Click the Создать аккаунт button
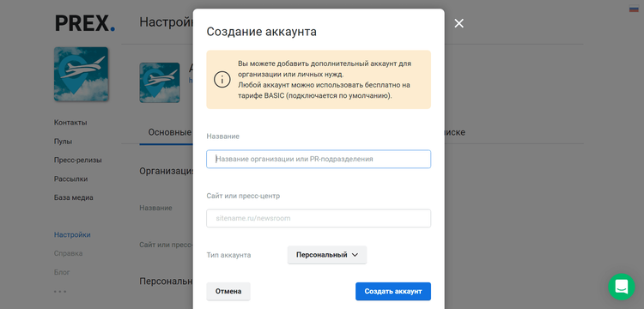This screenshot has height=309, width=644. click(x=393, y=291)
